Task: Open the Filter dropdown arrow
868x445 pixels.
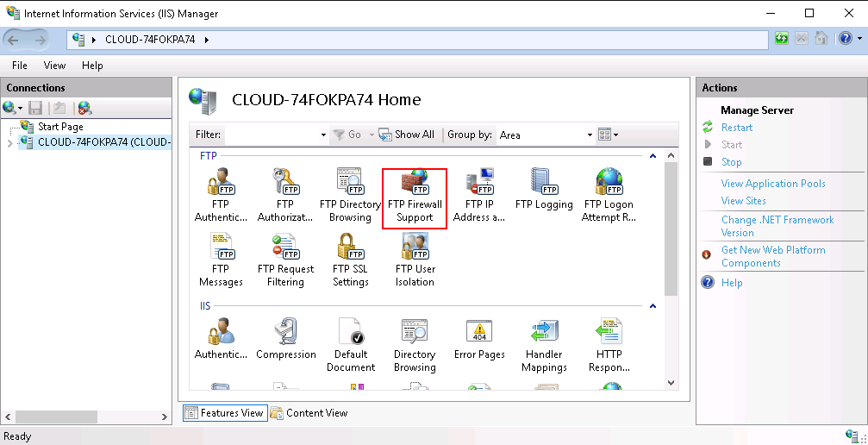Action: [324, 135]
